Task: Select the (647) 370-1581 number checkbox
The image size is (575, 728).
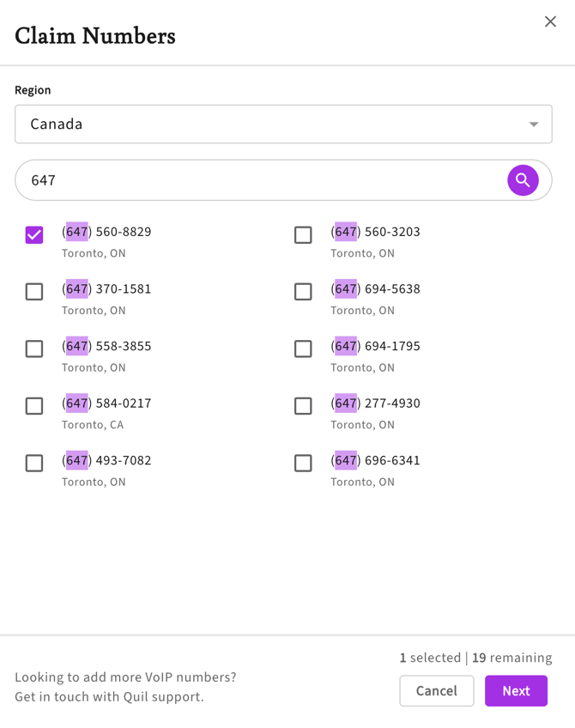Action: 34,292
